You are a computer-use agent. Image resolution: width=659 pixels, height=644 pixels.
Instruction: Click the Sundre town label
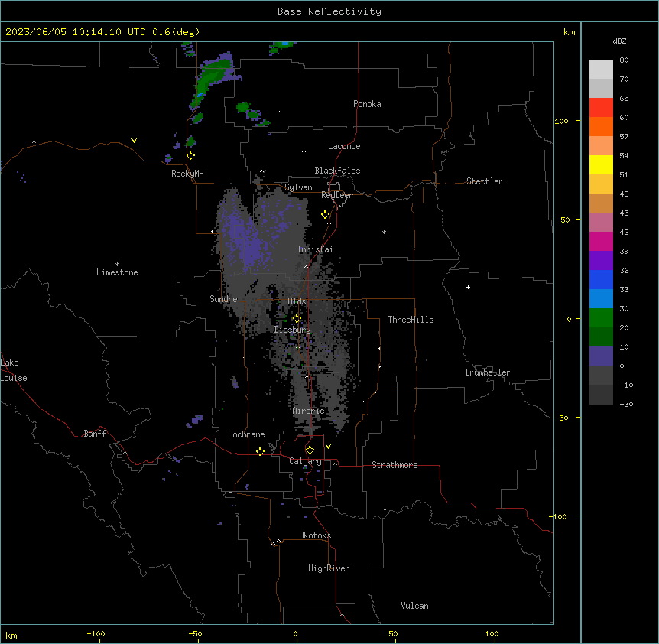223,299
